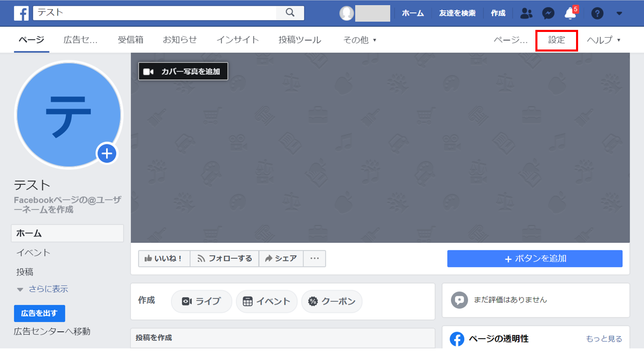The image size is (644, 351).
Task: Click the search input field
Action: coord(154,13)
